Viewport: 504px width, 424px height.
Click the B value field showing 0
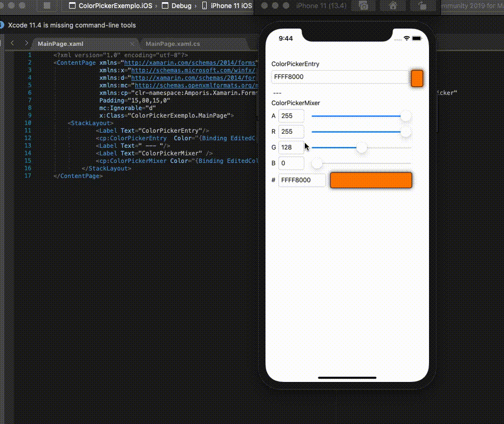coord(291,163)
